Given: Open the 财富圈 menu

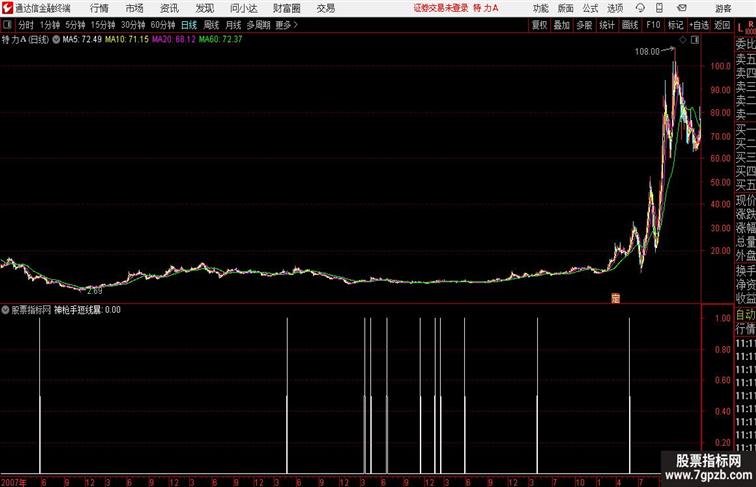Looking at the screenshot, I should tap(286, 8).
